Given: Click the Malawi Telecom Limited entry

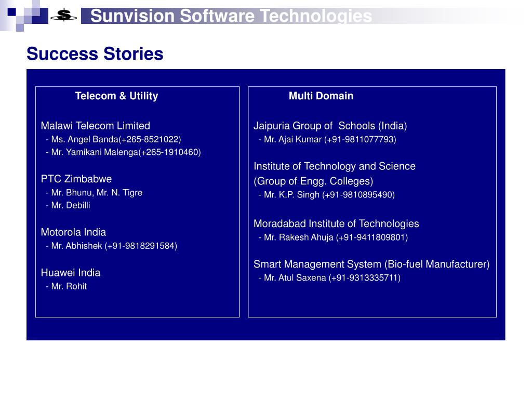Looking at the screenshot, I should [x=96, y=126].
